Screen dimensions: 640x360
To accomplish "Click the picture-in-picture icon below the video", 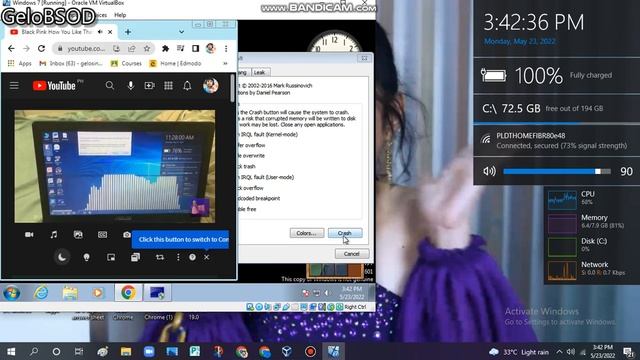I will (x=111, y=257).
